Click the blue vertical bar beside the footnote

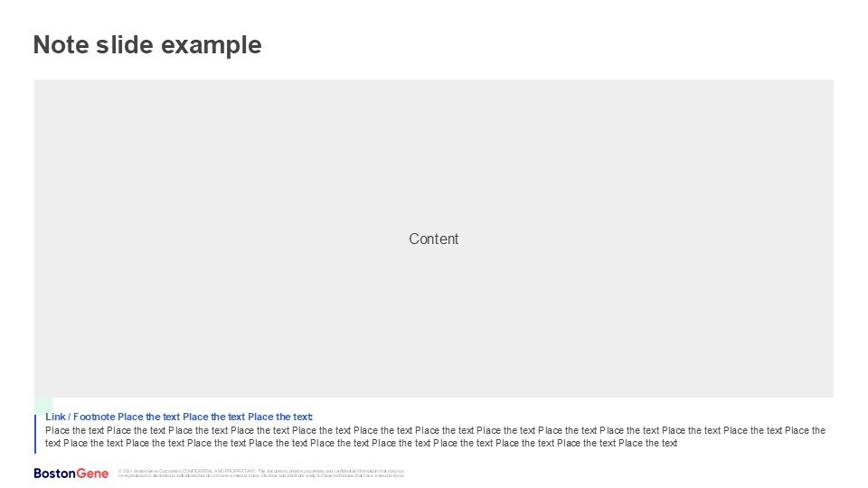pos(36,434)
